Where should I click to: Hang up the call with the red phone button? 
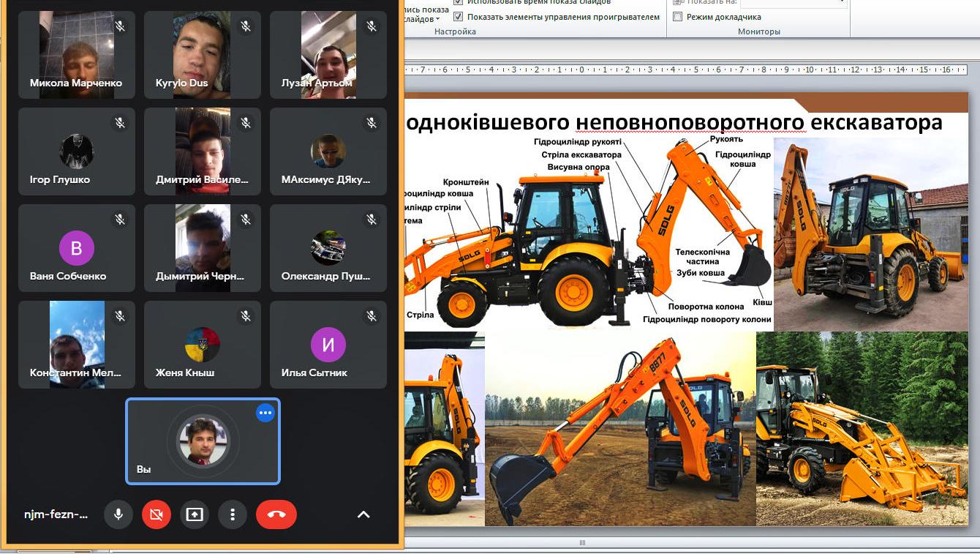[276, 514]
